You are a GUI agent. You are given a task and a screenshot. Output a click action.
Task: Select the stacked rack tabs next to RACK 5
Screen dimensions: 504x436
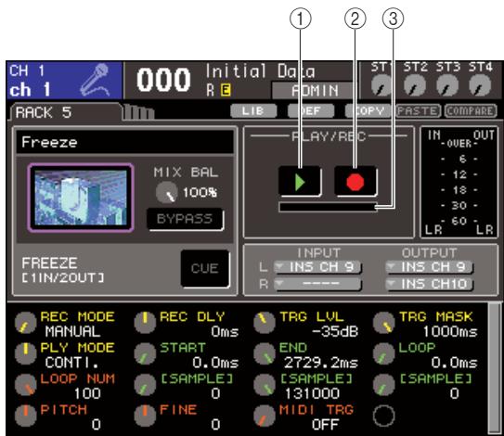139,112
